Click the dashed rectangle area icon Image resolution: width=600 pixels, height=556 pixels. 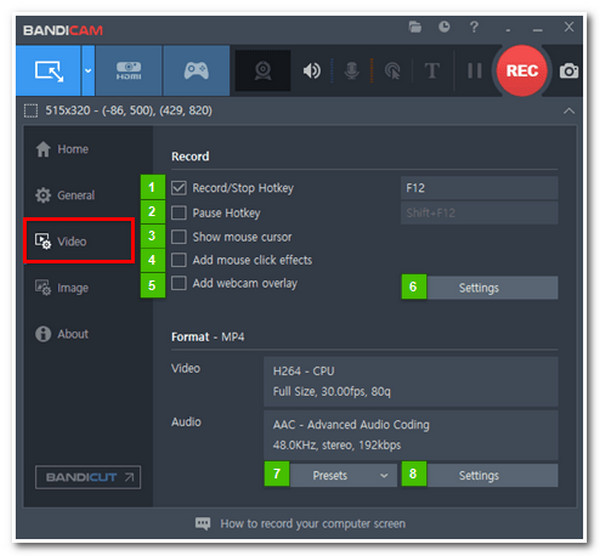point(31,111)
